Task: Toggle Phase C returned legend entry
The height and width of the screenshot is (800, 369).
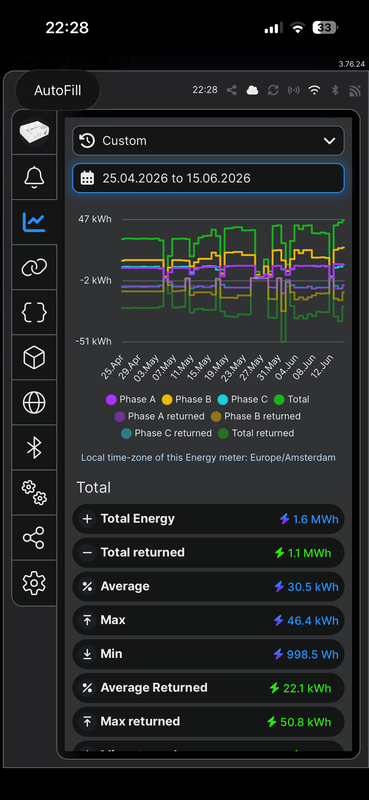Action: [166, 433]
